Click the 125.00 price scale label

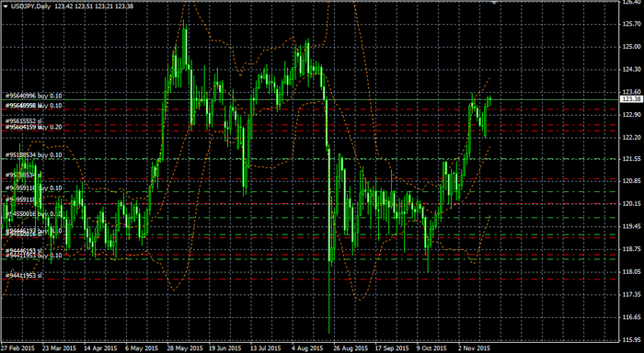[632, 47]
